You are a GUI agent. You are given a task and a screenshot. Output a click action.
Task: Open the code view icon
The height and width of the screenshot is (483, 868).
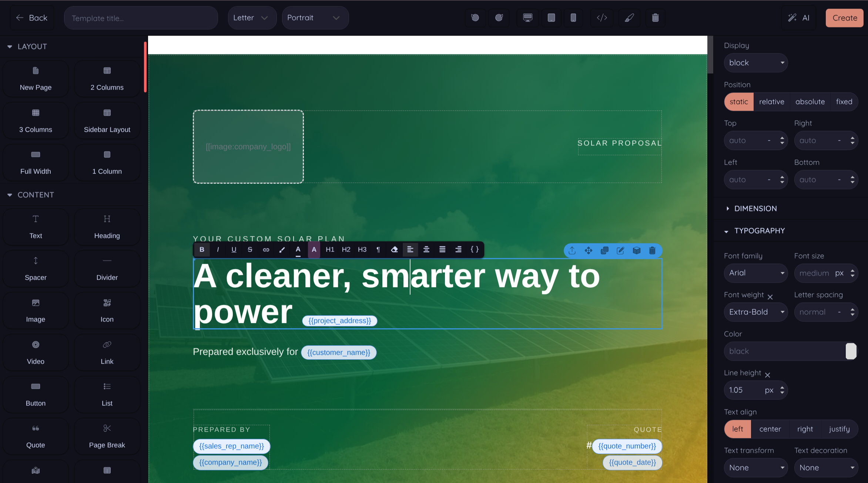602,18
